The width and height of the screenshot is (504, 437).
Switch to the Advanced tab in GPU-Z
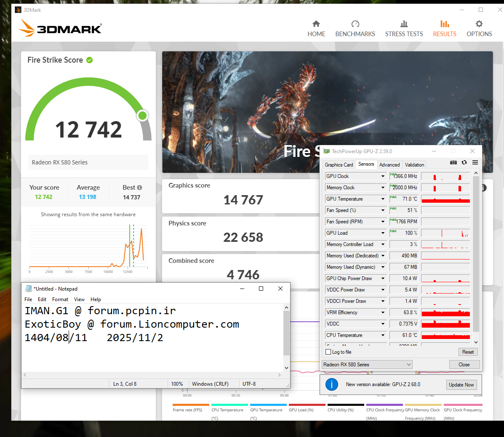[x=389, y=165]
